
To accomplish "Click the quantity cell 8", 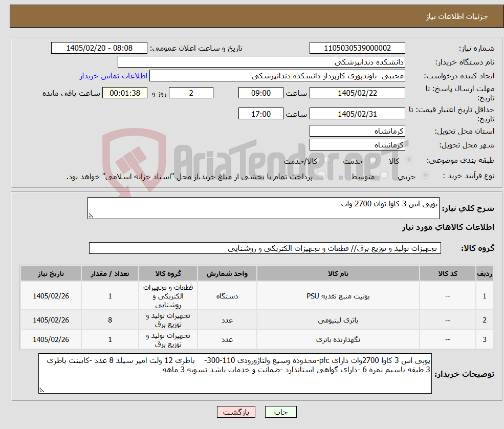I will tap(110, 320).
